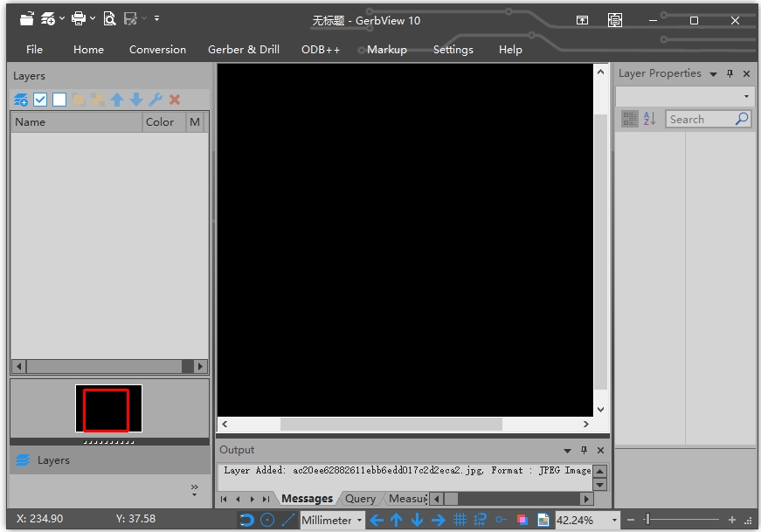Click the zoom slider handle

tap(647, 520)
